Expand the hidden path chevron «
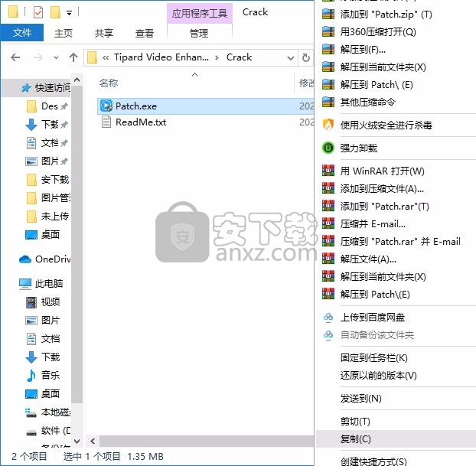 pos(106,57)
